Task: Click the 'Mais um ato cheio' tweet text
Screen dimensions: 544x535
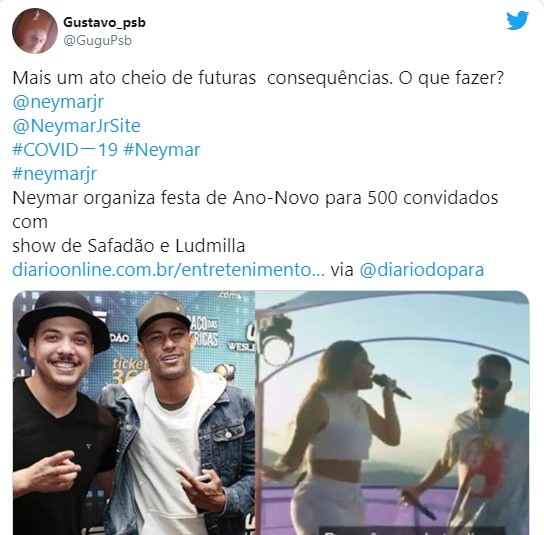Action: click(258, 78)
